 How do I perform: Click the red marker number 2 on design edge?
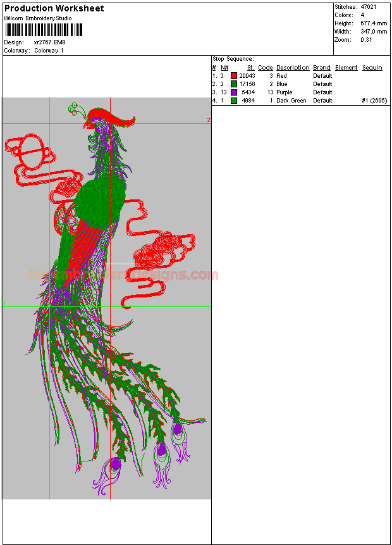click(208, 120)
